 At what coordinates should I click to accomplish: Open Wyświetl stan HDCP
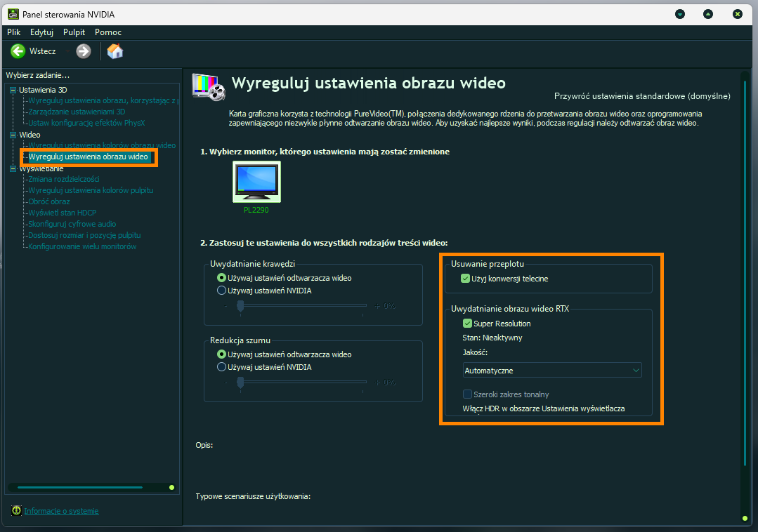pos(63,213)
